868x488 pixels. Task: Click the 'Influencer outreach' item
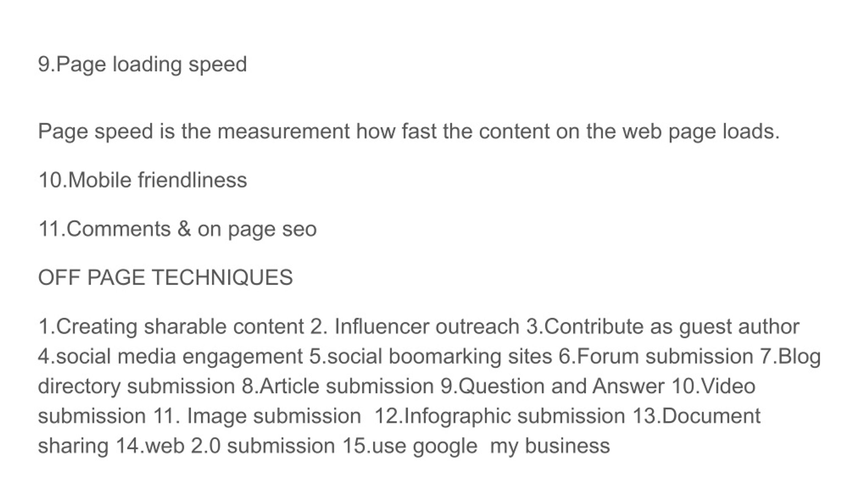[427, 327]
